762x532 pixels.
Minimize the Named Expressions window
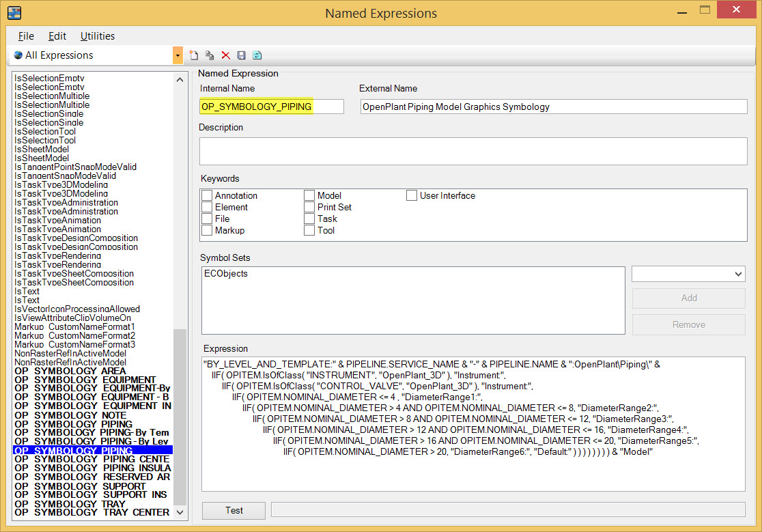click(x=682, y=11)
